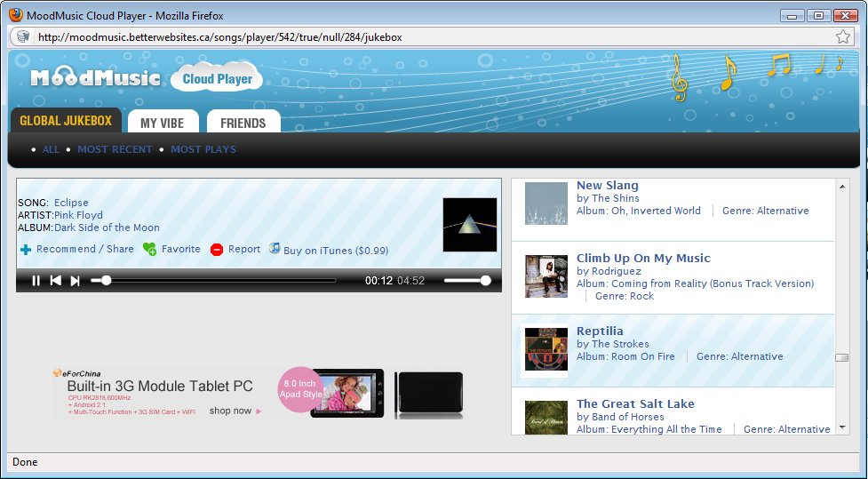
Task: Click Climb Up On My Music thumbnail
Action: tap(546, 276)
